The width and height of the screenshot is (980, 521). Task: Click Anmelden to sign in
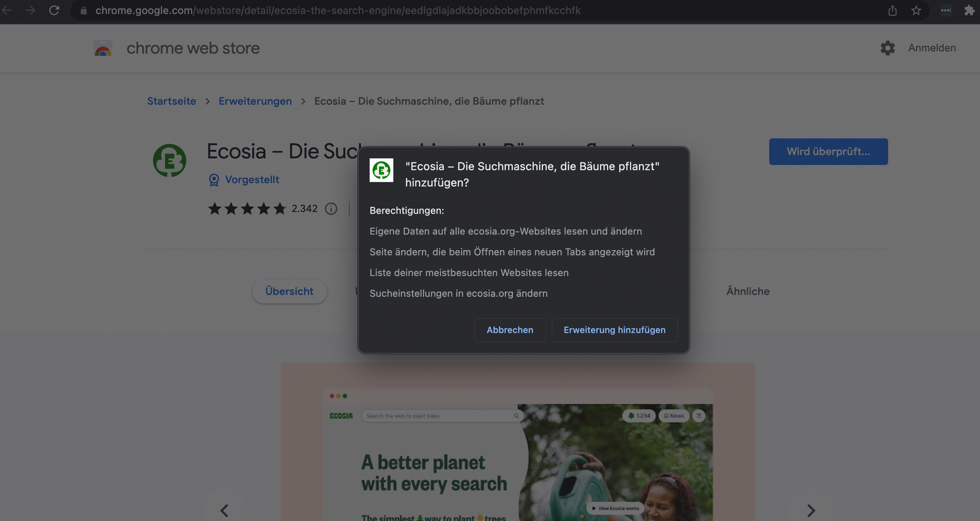pyautogui.click(x=932, y=48)
